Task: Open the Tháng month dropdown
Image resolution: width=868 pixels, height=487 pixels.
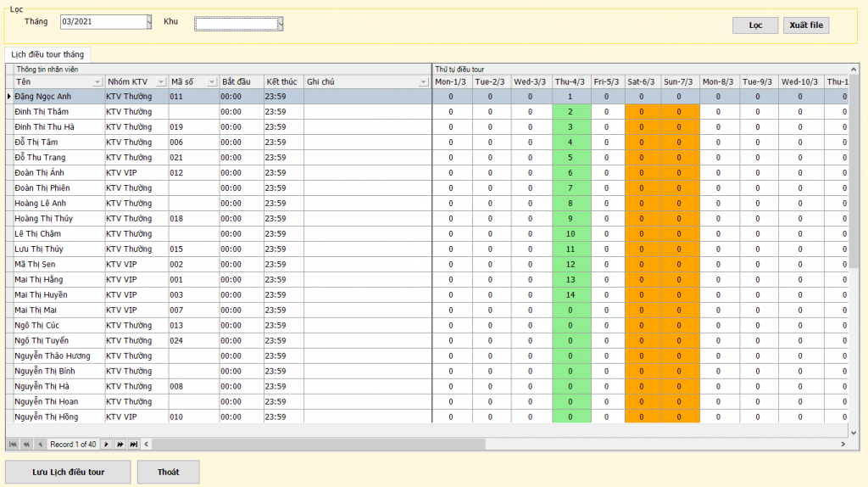Action: coord(149,22)
